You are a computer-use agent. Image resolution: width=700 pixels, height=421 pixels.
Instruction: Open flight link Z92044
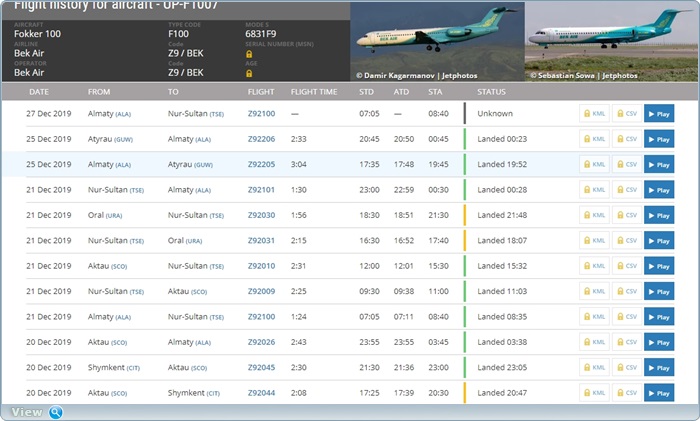pos(262,393)
